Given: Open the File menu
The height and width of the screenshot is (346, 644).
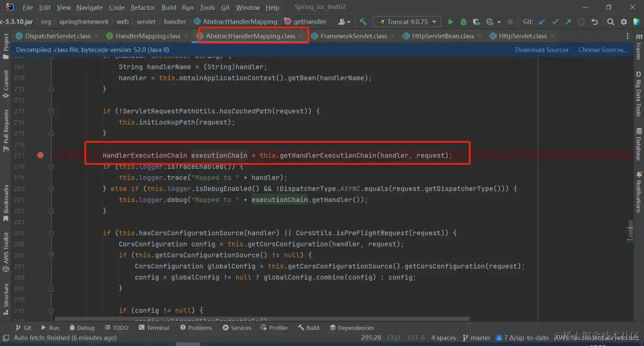Looking at the screenshot, I should (x=28, y=8).
